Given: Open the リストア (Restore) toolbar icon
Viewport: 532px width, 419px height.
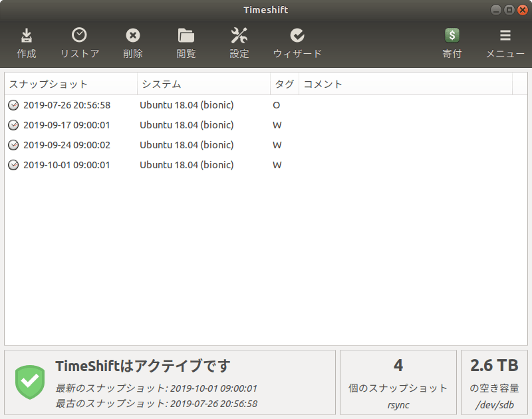Looking at the screenshot, I should (x=79, y=35).
